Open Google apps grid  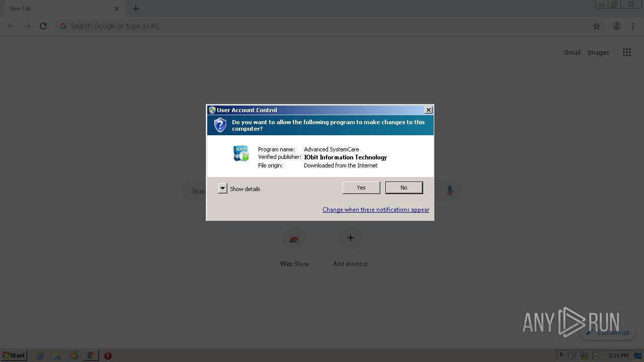click(626, 52)
